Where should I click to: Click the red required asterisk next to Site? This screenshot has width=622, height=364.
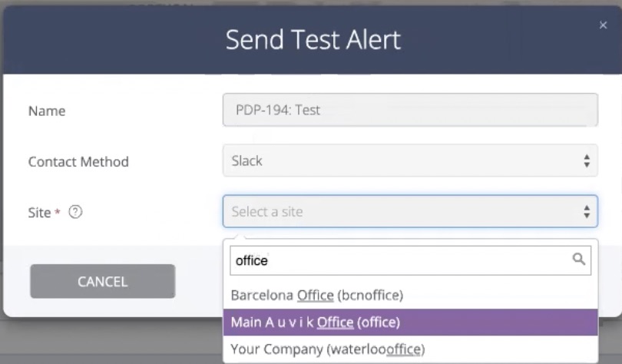[x=58, y=212]
